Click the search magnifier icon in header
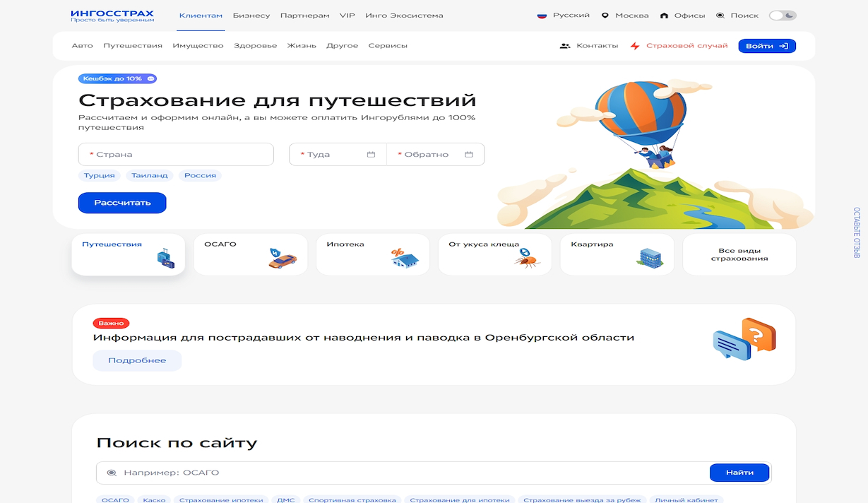The height and width of the screenshot is (503, 868). [720, 16]
